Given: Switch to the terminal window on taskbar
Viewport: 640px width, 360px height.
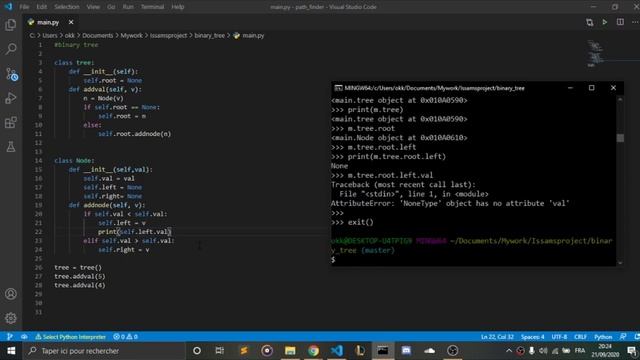Looking at the screenshot, I should pos(383,351).
